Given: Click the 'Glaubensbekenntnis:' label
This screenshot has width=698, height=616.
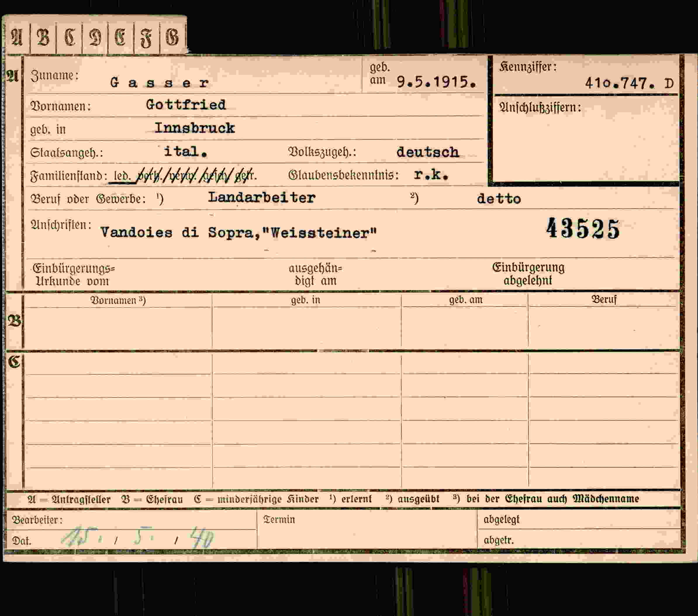Looking at the screenshot, I should (343, 175).
